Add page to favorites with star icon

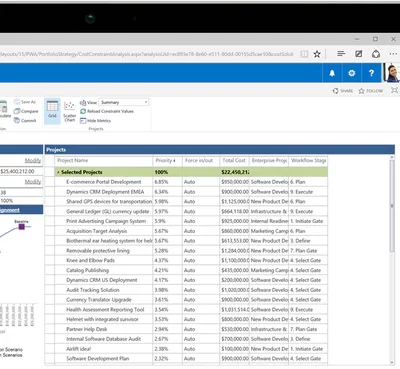pyautogui.click(x=317, y=54)
